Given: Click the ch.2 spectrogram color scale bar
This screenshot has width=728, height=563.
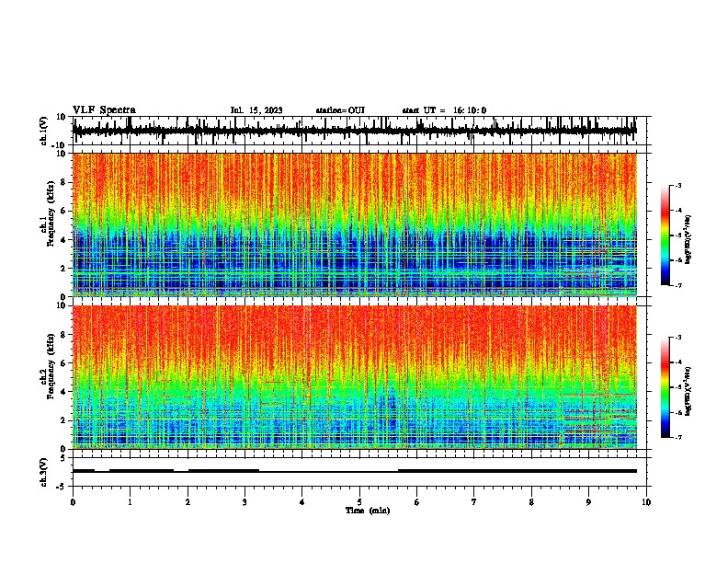Looking at the screenshot, I should (665, 387).
